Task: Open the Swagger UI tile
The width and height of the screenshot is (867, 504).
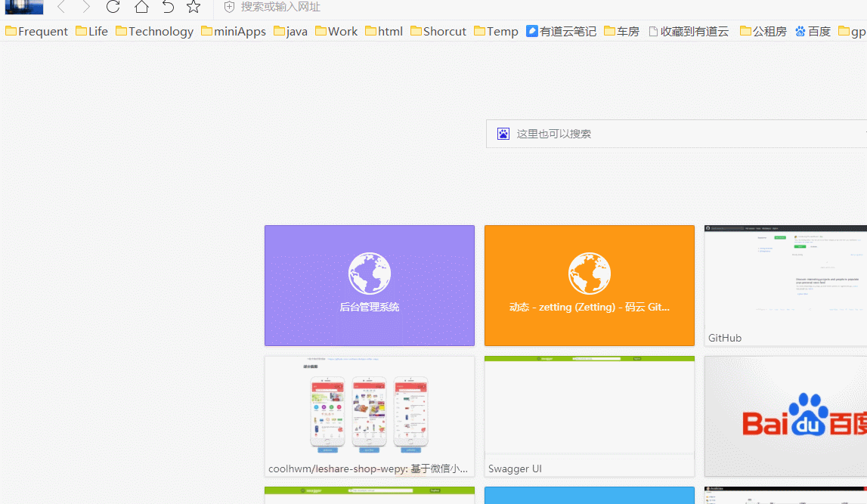Action: click(590, 416)
